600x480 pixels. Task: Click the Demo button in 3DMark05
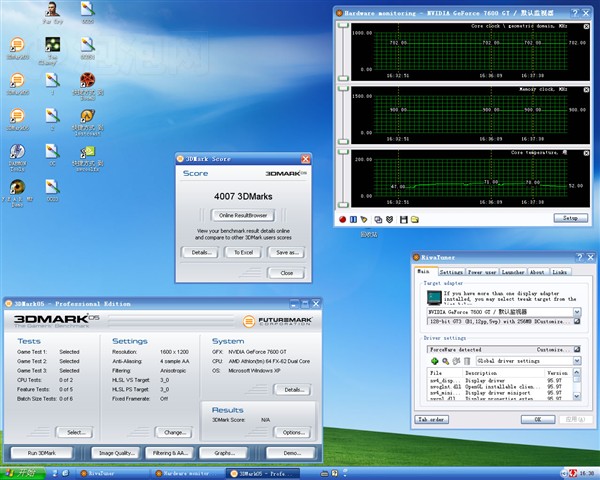click(292, 453)
